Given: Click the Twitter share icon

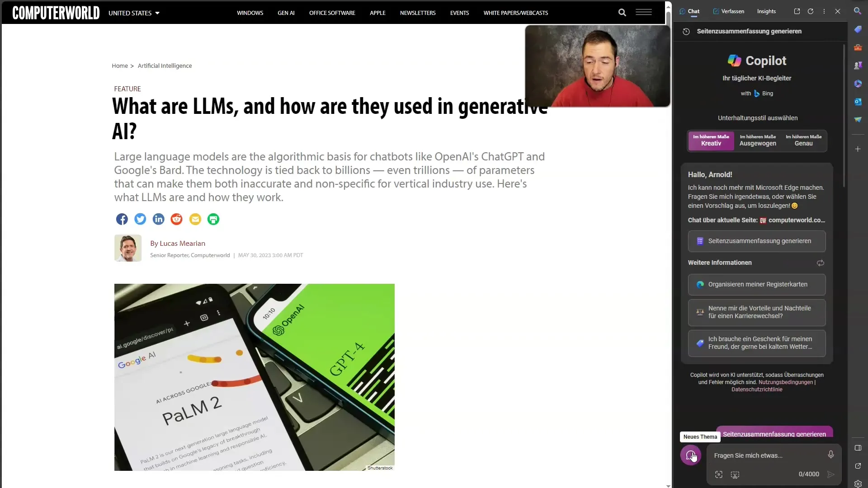Looking at the screenshot, I should [x=140, y=219].
